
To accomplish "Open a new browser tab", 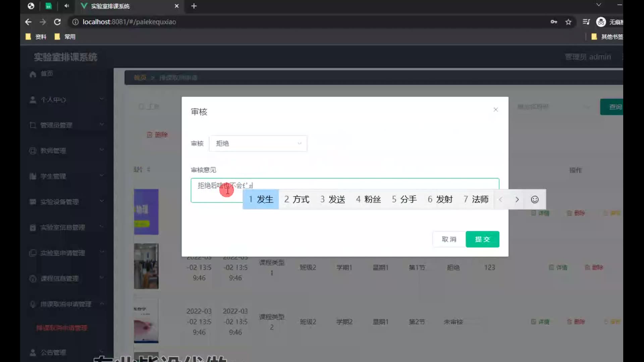I will 194,6.
